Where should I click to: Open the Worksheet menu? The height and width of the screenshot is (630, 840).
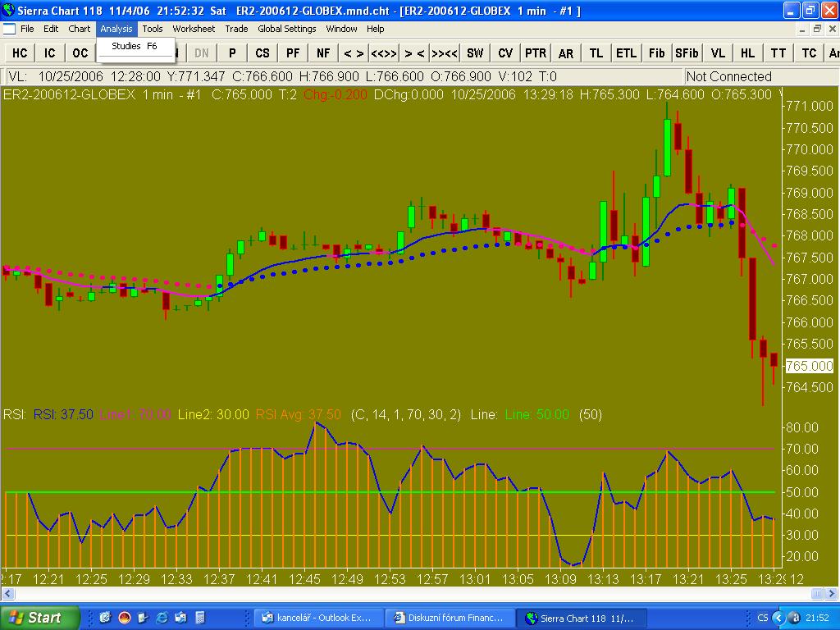tap(194, 29)
